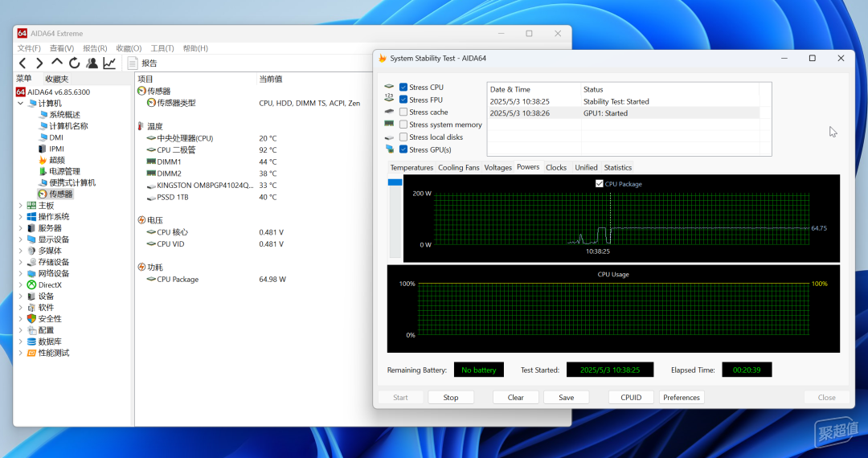Viewport: 868px width, 458px height.
Task: Enable Stress cache checkbox
Action: (403, 112)
